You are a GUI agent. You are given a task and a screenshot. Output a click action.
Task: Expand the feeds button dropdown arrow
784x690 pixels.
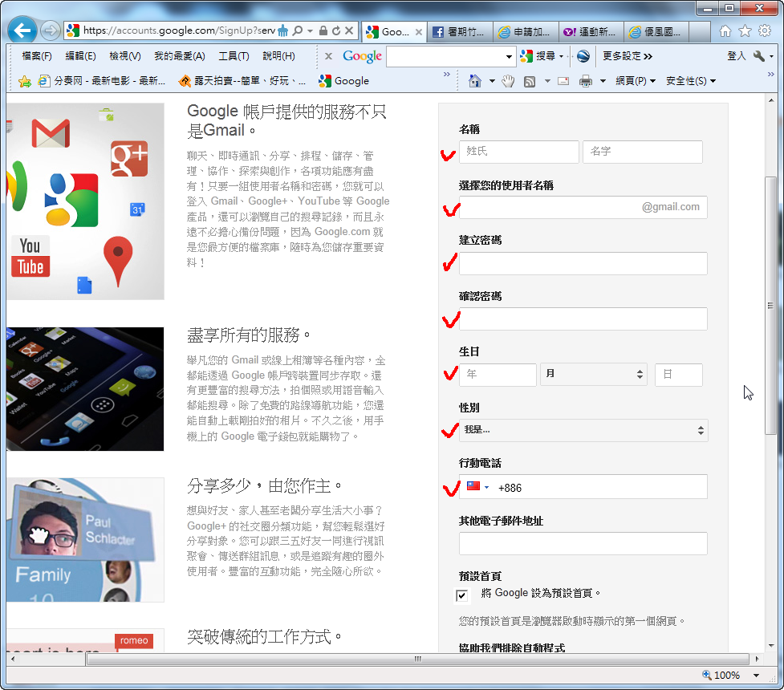[547, 81]
